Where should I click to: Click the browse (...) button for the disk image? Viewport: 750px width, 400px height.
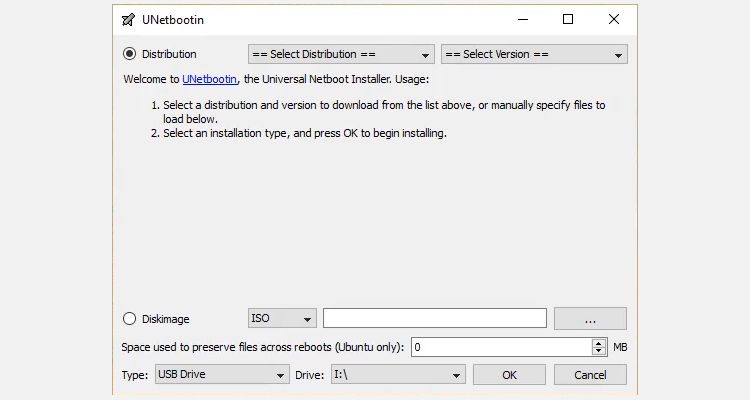(x=590, y=319)
